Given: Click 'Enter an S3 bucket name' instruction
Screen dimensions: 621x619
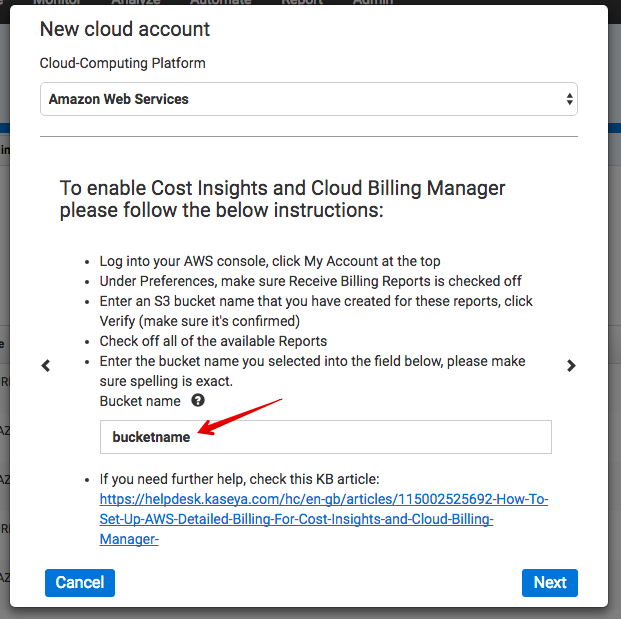Looking at the screenshot, I should coord(316,311).
